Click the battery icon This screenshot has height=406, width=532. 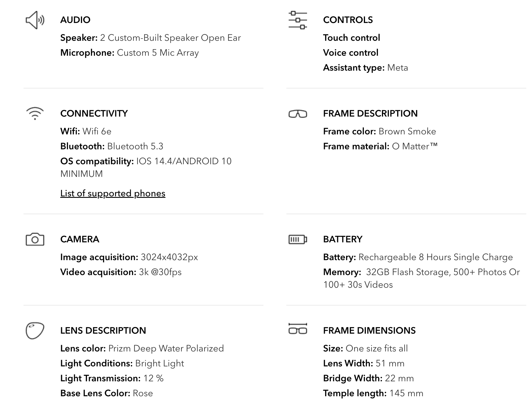pos(298,239)
